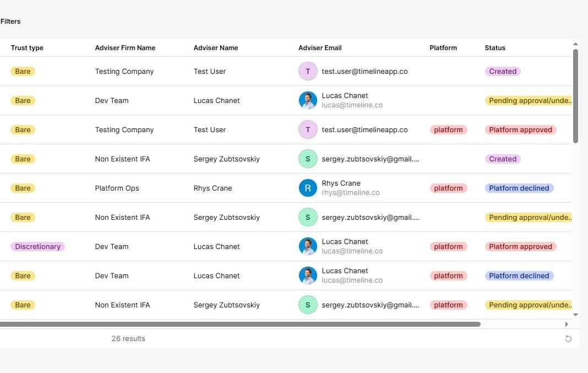Click the T avatar in the Platform approved Testing Company row

coord(308,130)
